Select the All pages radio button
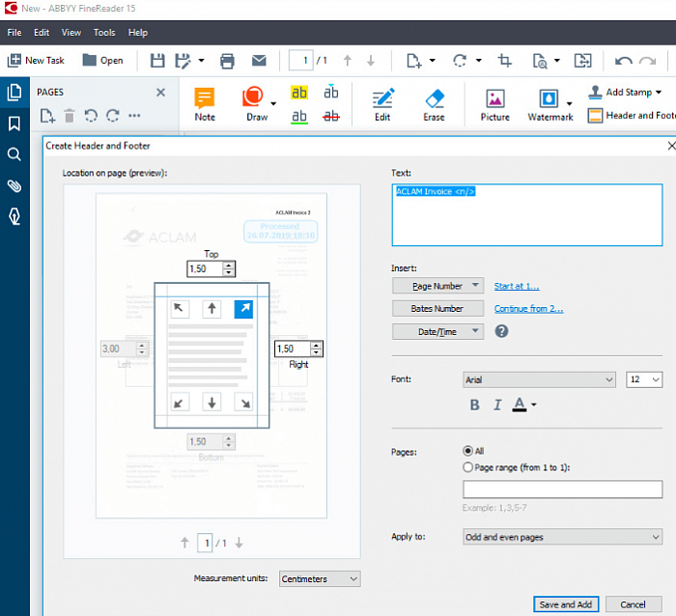Viewport: 676px width, 616px height. (x=469, y=451)
